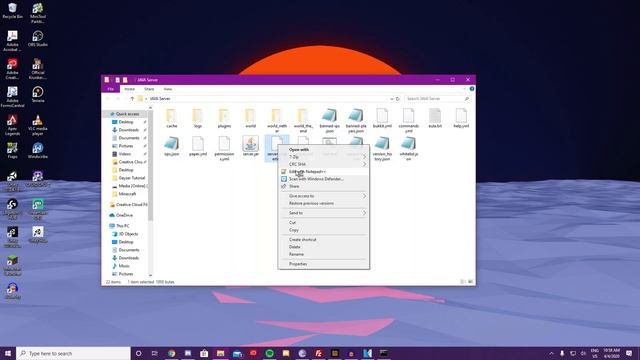Choose Cut in the context menu

pyautogui.click(x=292, y=222)
